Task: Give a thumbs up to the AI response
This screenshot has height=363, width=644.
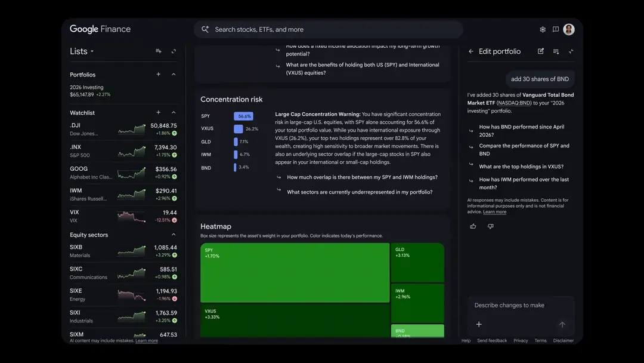Action: pyautogui.click(x=473, y=226)
